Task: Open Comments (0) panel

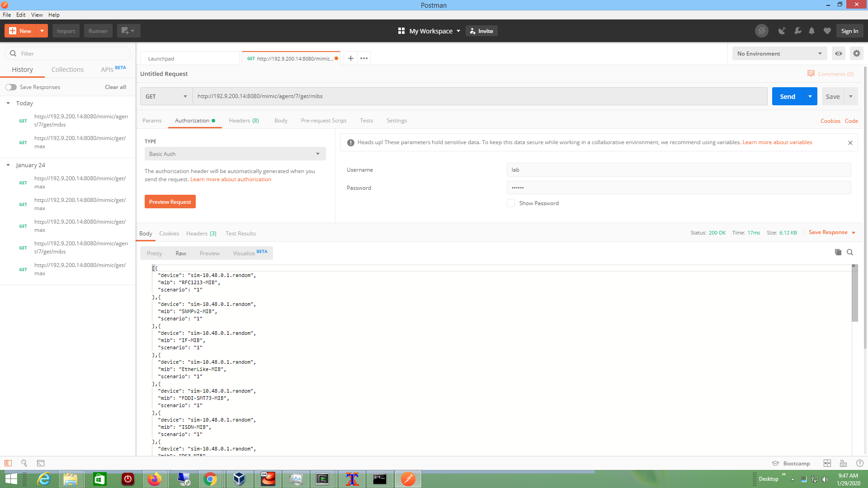Action: coord(830,74)
